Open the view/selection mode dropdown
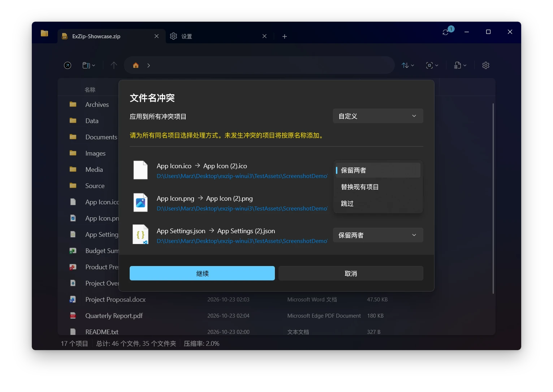This screenshot has height=392, width=553. coord(432,65)
